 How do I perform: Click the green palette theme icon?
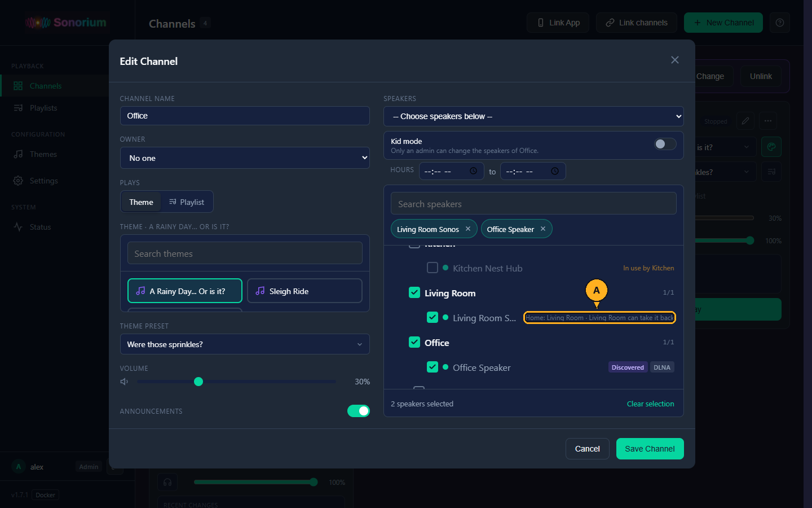coord(771,147)
